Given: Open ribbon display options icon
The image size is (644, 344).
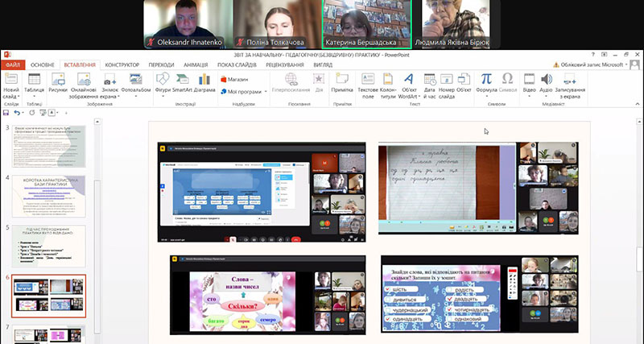Looking at the screenshot, I should click(605, 54).
